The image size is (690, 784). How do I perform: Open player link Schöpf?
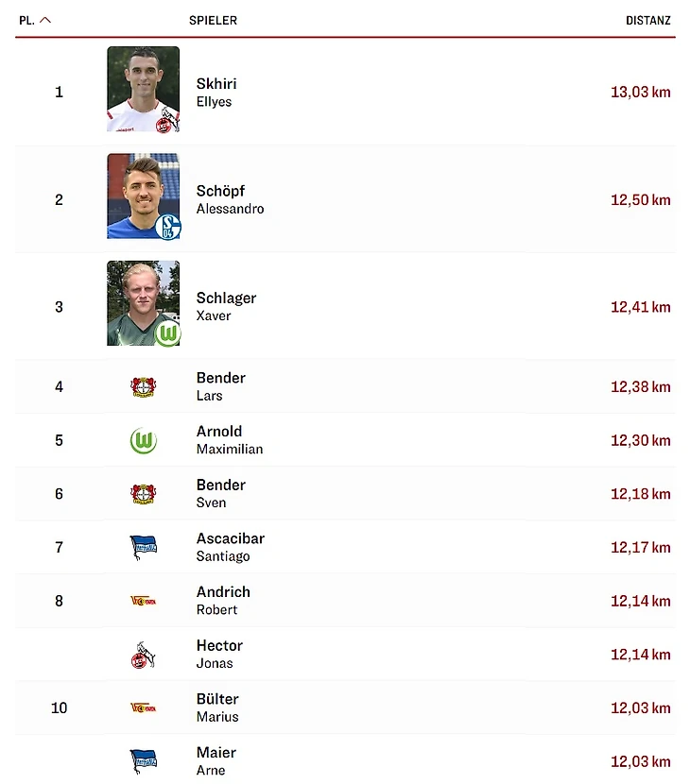(220, 191)
